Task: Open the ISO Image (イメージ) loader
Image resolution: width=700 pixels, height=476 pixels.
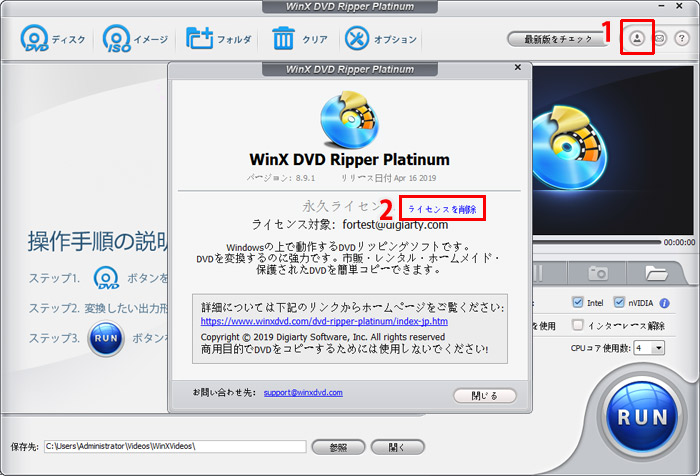Action: tap(135, 39)
